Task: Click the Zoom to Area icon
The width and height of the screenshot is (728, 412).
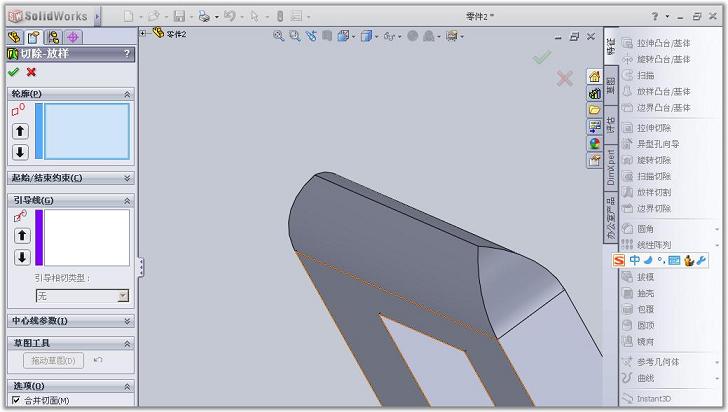Action: 295,36
